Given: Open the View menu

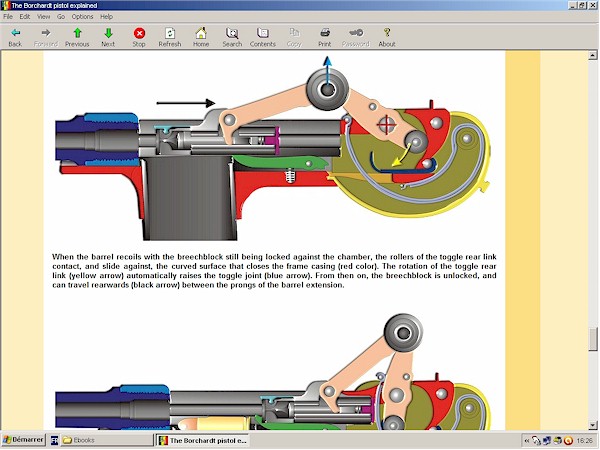Looking at the screenshot, I should click(43, 16).
